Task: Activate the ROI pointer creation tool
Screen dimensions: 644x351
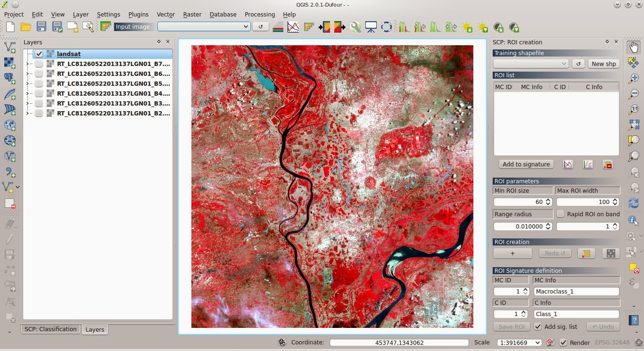Action: tap(512, 253)
